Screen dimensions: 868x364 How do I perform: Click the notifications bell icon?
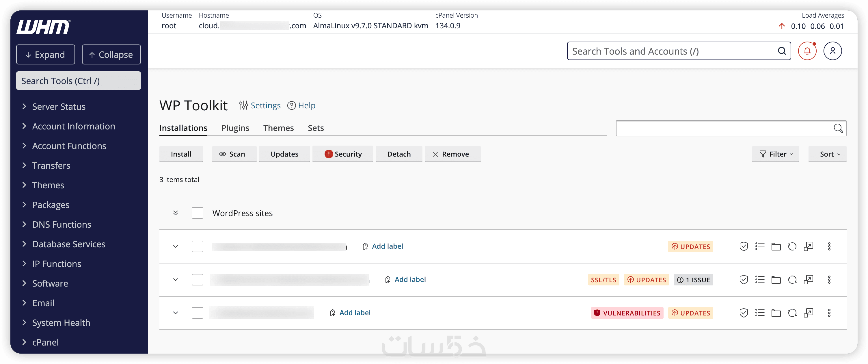[807, 51]
